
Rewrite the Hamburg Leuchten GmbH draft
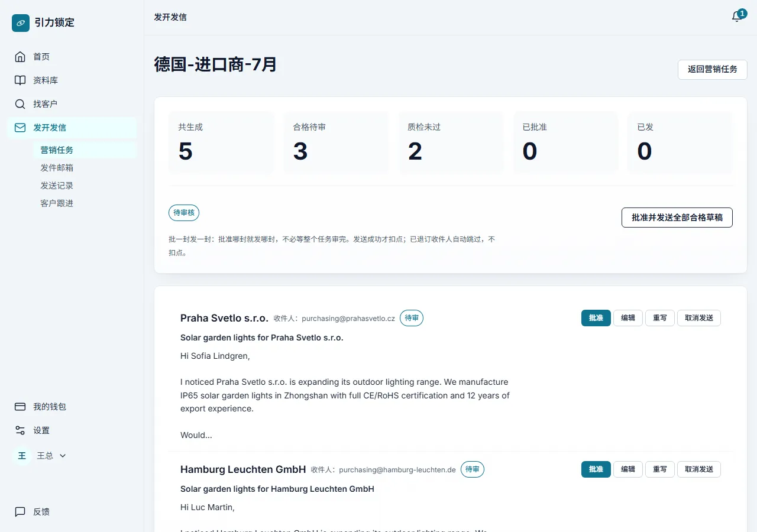point(660,469)
